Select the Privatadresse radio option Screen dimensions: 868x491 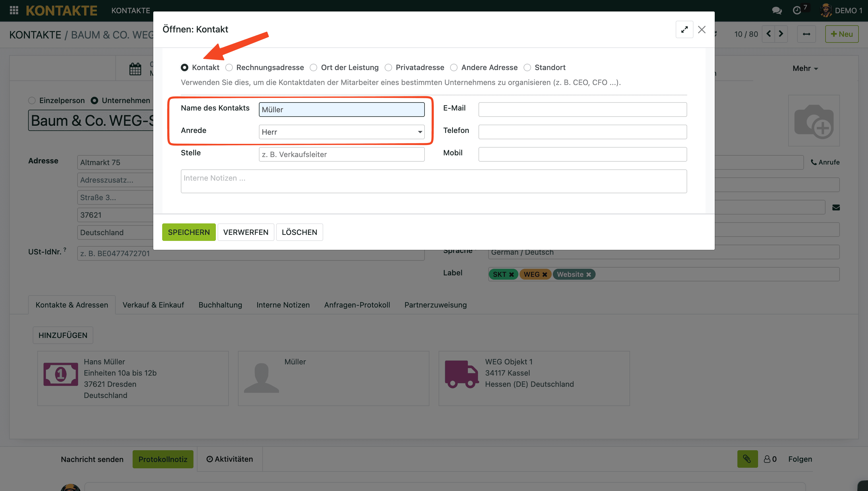click(388, 67)
